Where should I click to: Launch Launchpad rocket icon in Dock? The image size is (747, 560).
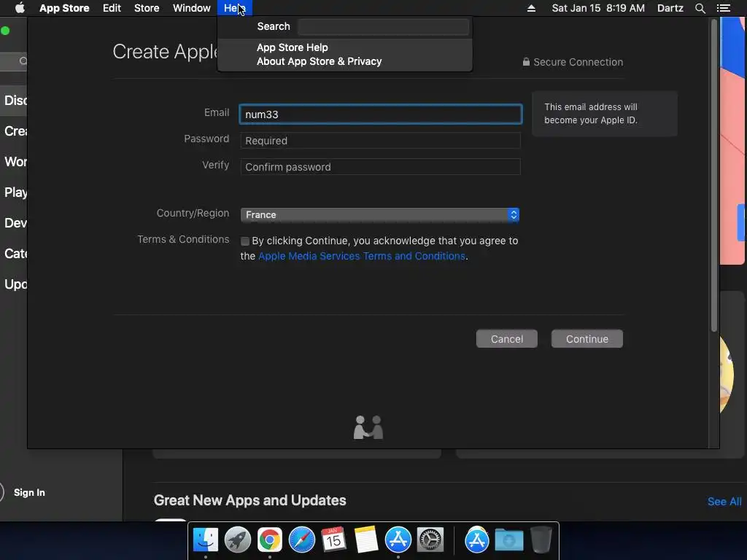(x=237, y=540)
